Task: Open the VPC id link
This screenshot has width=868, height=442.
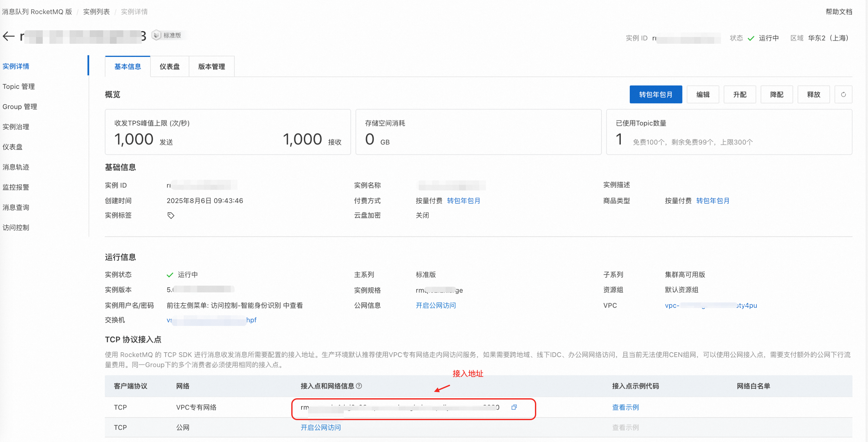Action: point(711,306)
